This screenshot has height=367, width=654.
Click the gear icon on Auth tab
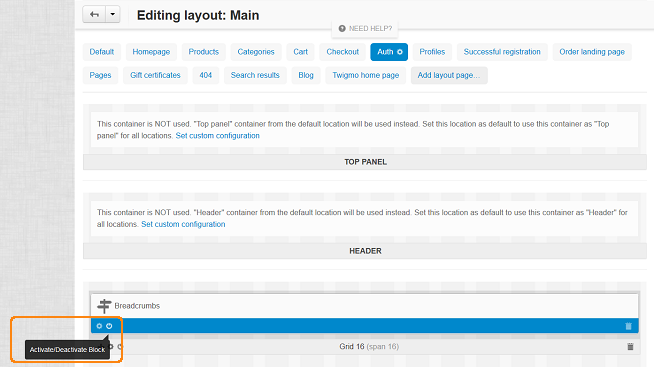click(x=400, y=52)
